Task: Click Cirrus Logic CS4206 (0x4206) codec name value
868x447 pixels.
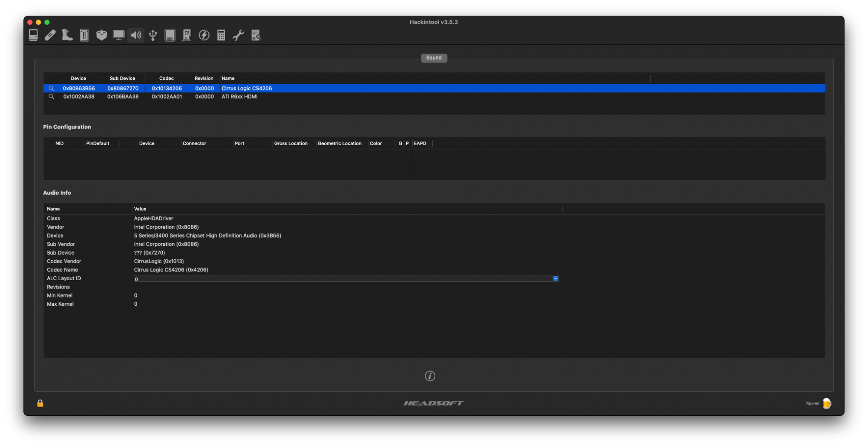Action: (x=171, y=270)
